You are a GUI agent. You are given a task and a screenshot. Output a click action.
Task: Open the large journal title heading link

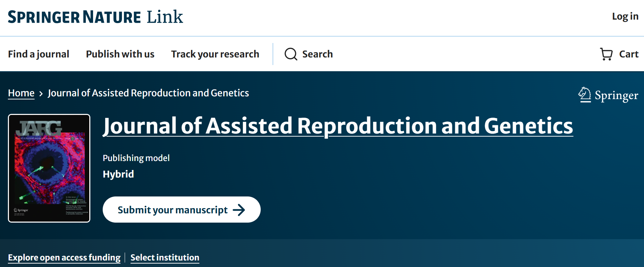(338, 126)
